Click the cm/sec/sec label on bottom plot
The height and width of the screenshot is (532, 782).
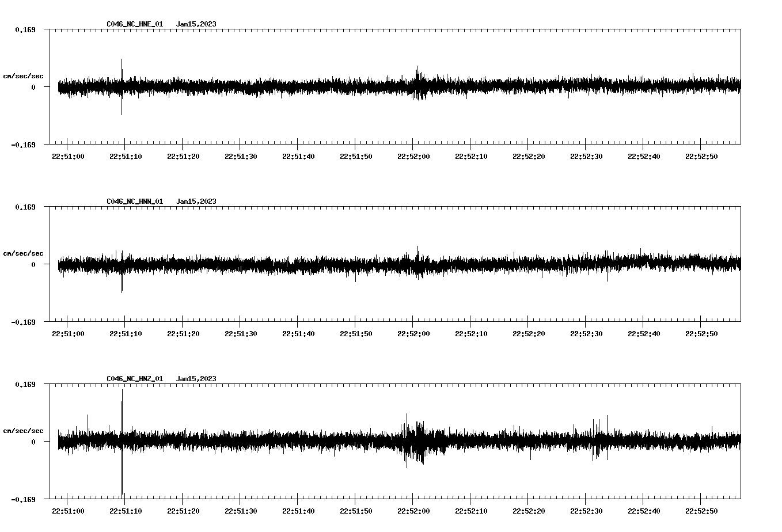(22, 430)
